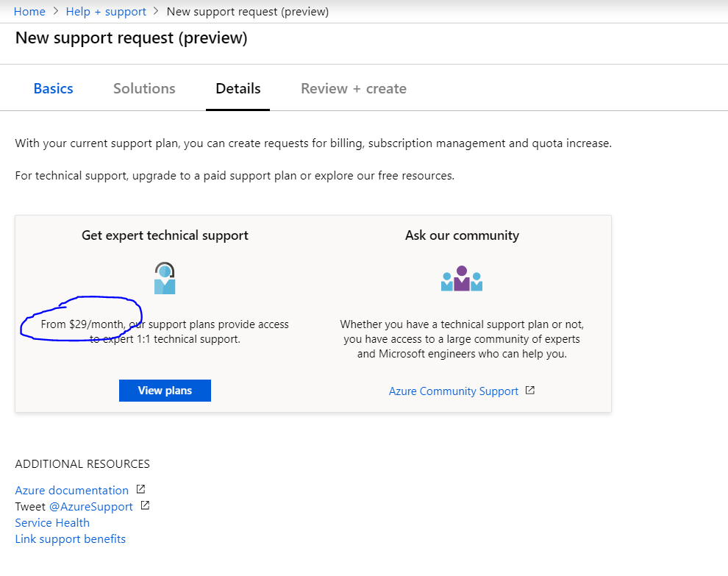The height and width of the screenshot is (576, 728).
Task: Click the community people icon
Action: [462, 278]
